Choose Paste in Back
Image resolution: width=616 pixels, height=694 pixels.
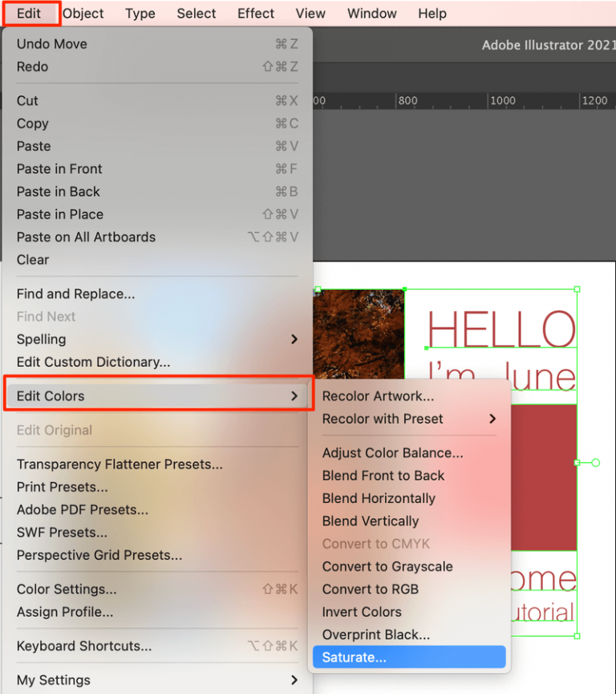[x=157, y=191]
